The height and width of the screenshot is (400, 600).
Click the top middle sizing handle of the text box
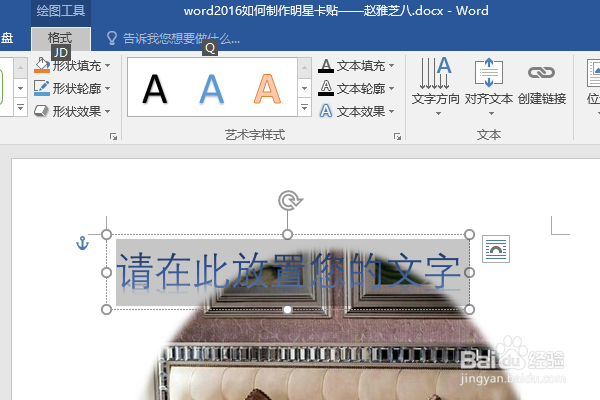287,234
